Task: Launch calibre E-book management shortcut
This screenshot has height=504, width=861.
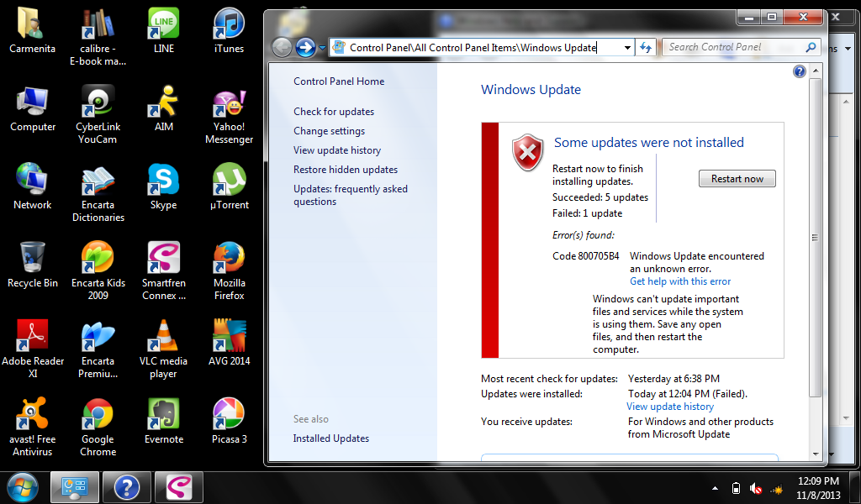Action: tap(98, 37)
